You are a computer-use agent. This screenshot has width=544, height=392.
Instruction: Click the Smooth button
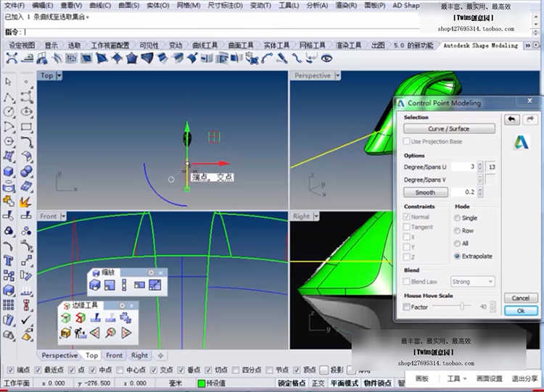tap(425, 193)
